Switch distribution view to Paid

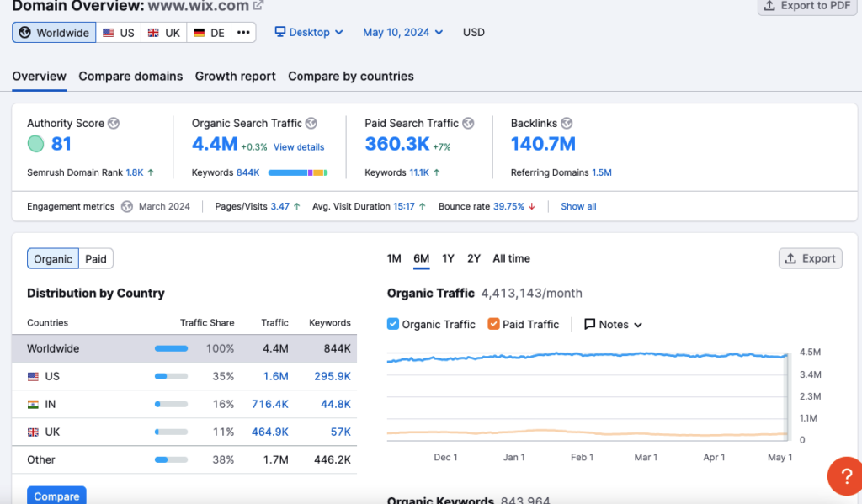point(96,259)
